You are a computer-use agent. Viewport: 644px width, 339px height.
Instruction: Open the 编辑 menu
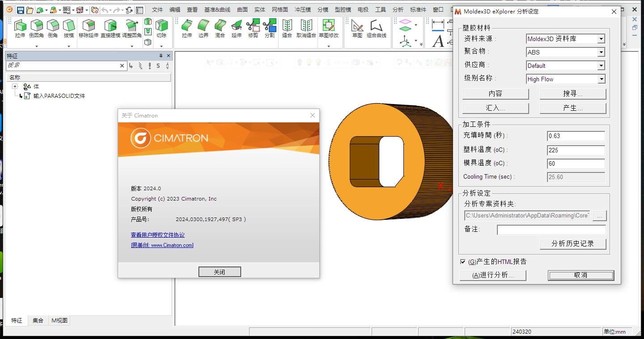[175, 10]
